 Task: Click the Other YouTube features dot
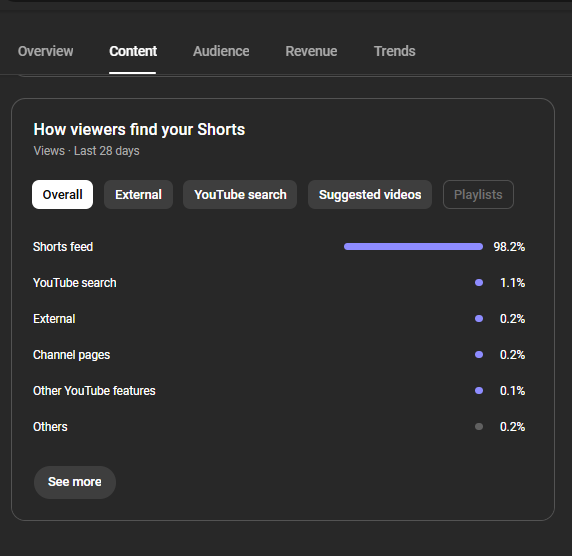tap(479, 391)
